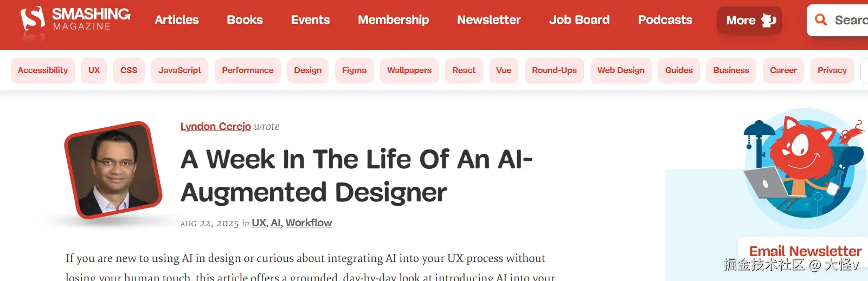Image resolution: width=868 pixels, height=281 pixels.
Task: Open the More dropdown menu
Action: 749,21
